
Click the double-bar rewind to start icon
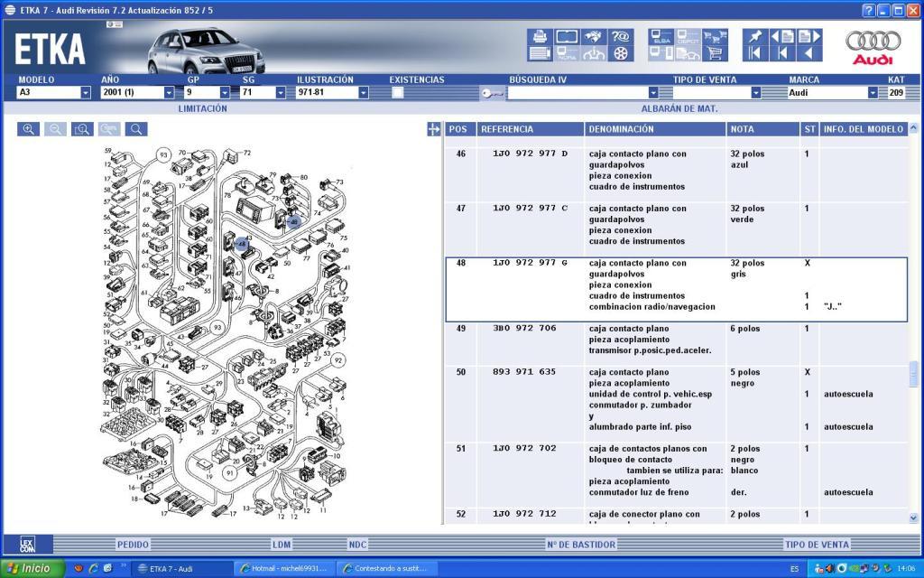point(755,53)
